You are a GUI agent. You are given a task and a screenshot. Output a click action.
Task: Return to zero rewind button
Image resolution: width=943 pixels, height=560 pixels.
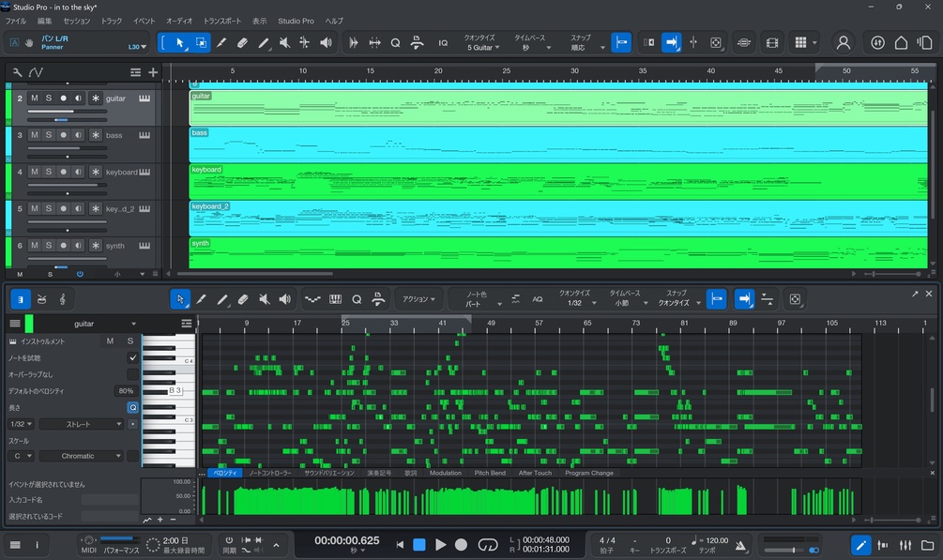[x=400, y=545]
